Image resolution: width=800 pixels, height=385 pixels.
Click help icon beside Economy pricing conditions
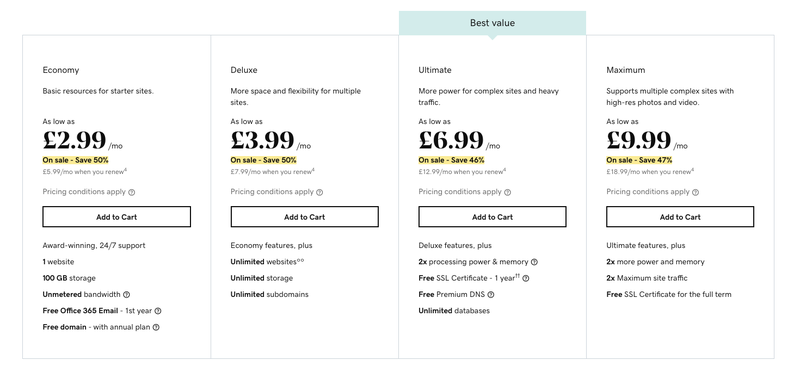pos(132,192)
